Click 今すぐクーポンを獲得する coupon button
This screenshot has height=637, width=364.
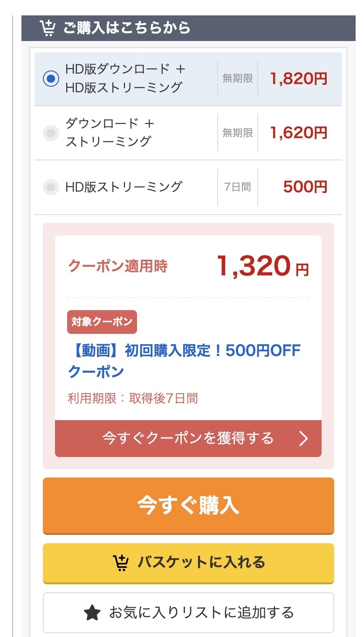pyautogui.click(x=188, y=438)
